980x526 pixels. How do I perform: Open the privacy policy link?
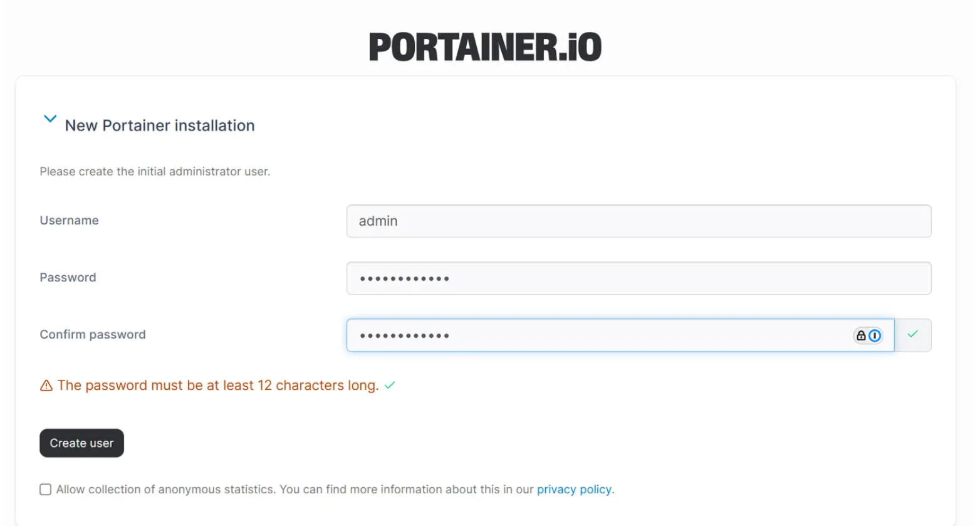574,489
